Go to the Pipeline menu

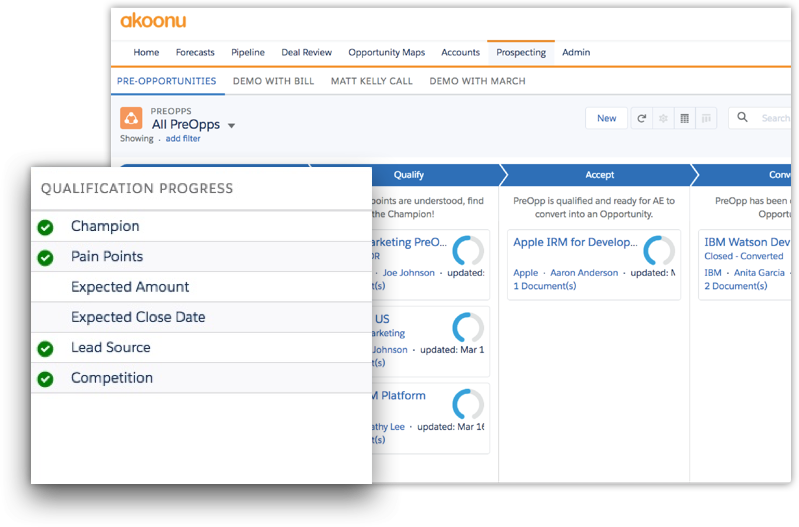(x=248, y=52)
